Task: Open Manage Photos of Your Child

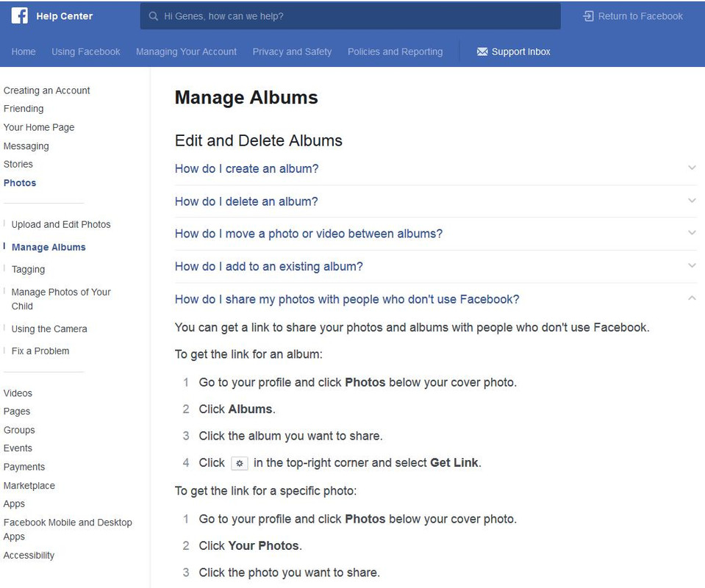Action: (x=61, y=299)
